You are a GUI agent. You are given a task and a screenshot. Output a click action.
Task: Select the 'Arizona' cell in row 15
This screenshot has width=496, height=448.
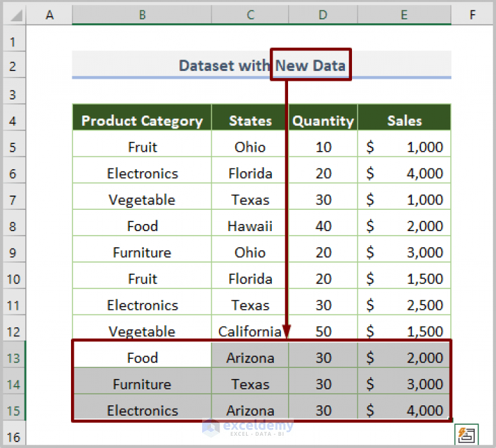250,407
